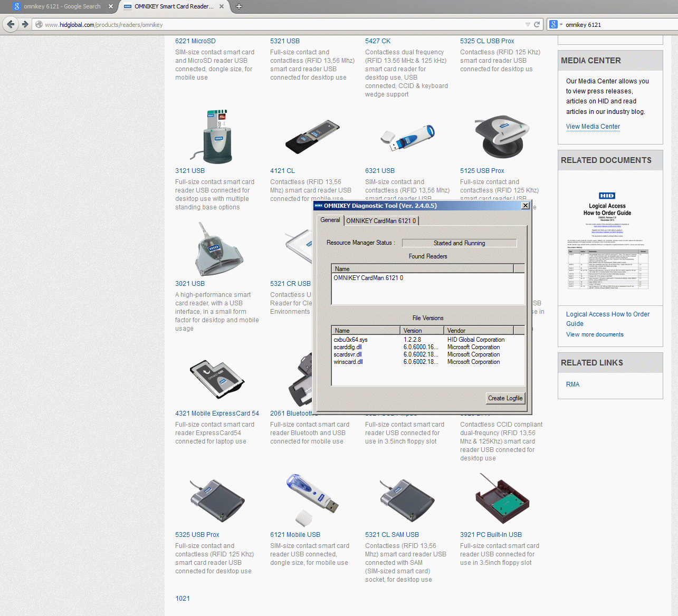The height and width of the screenshot is (616, 678).
Task: Reload the current page
Action: tap(537, 24)
